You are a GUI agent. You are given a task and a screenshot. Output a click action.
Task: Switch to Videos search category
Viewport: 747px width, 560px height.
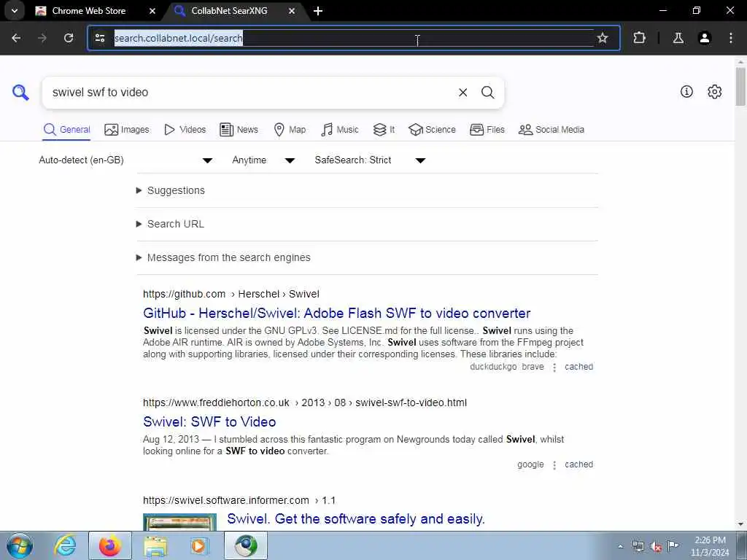185,130
